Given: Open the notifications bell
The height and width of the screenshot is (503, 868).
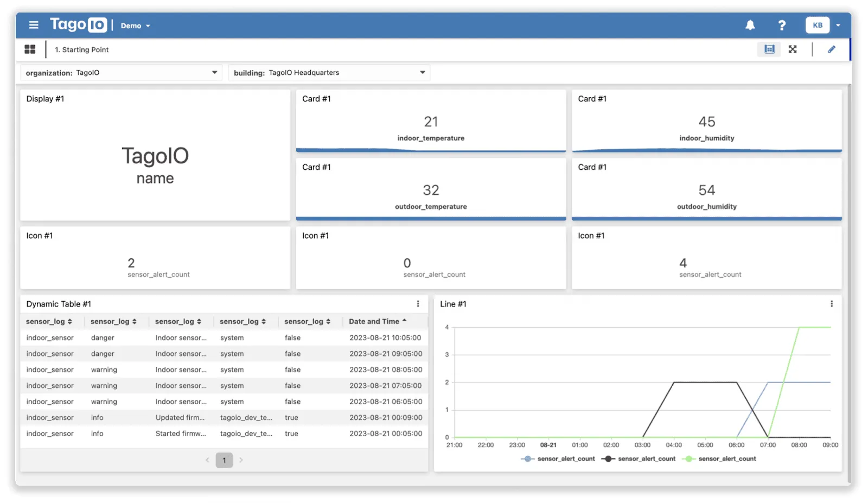Looking at the screenshot, I should pos(750,25).
